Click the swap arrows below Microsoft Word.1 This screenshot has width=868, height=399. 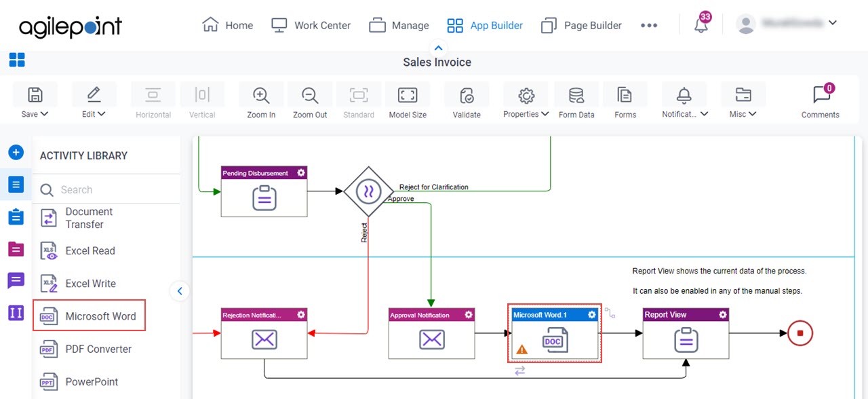point(520,370)
